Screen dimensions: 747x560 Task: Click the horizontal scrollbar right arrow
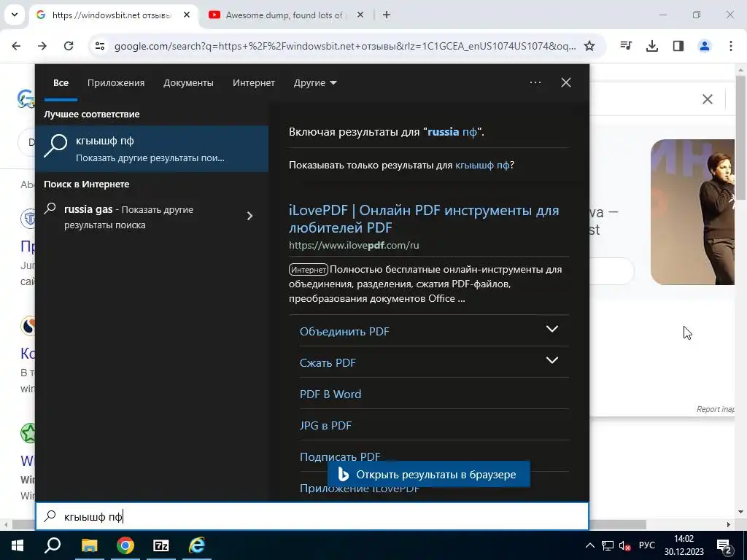(729, 524)
